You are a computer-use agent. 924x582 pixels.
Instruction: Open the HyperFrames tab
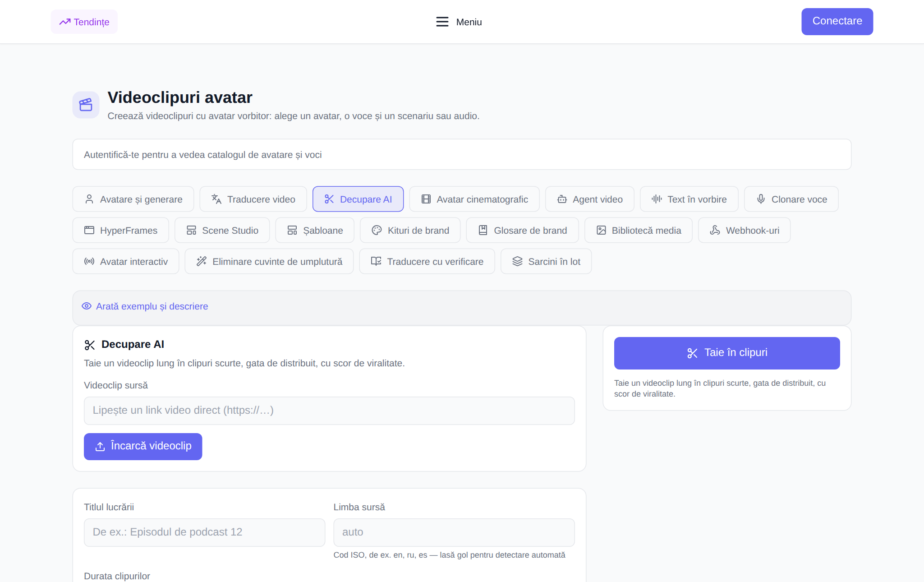point(121,230)
